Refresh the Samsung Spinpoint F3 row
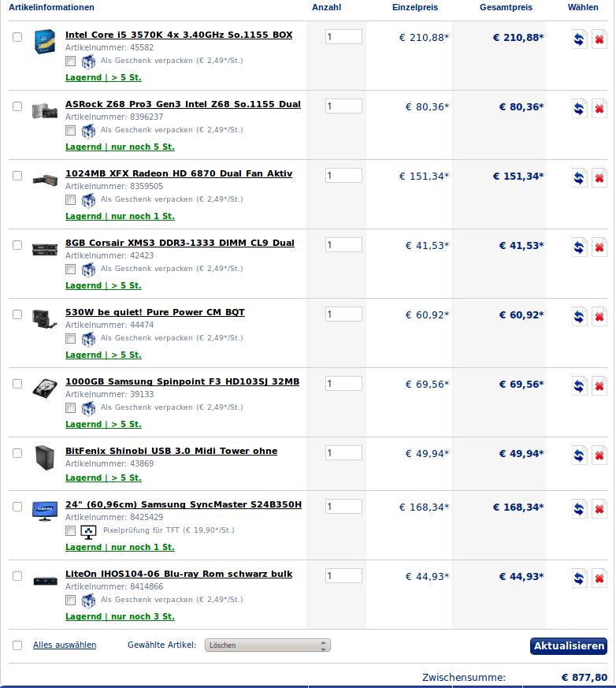The image size is (616, 688). coord(580,387)
